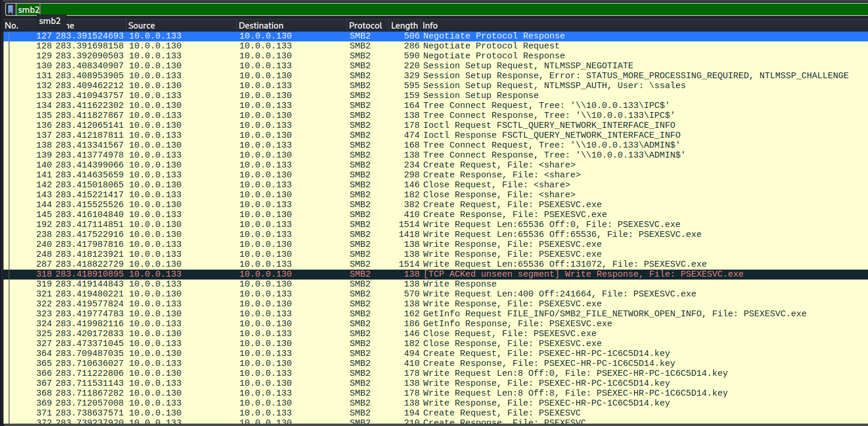Sort packets by Destination column header
The image size is (868, 426).
coord(292,26)
